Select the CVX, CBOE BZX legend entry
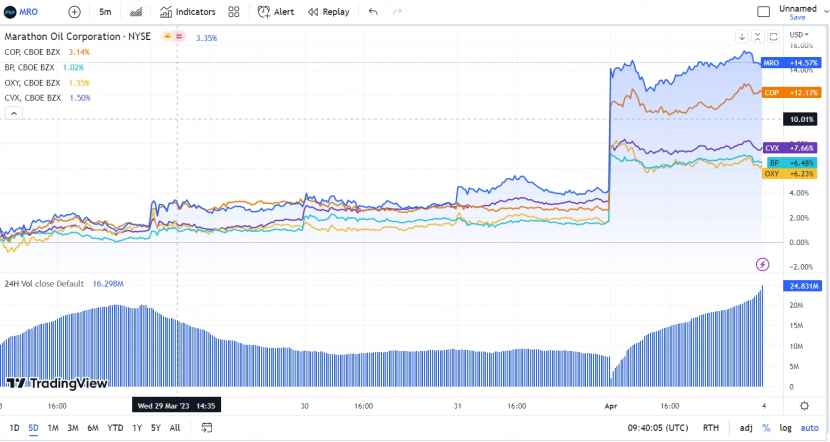 pos(33,98)
